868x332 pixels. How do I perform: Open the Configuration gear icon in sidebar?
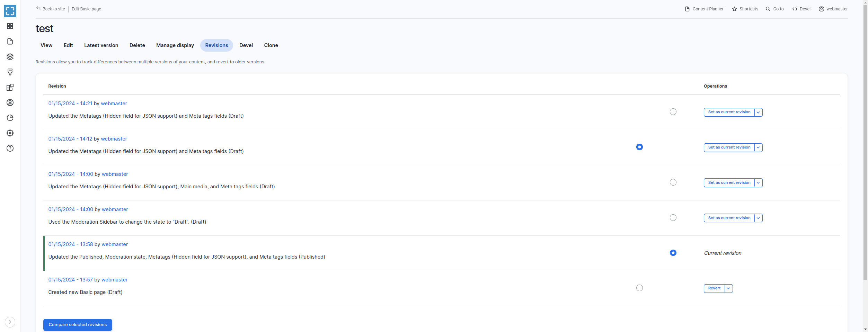10,133
